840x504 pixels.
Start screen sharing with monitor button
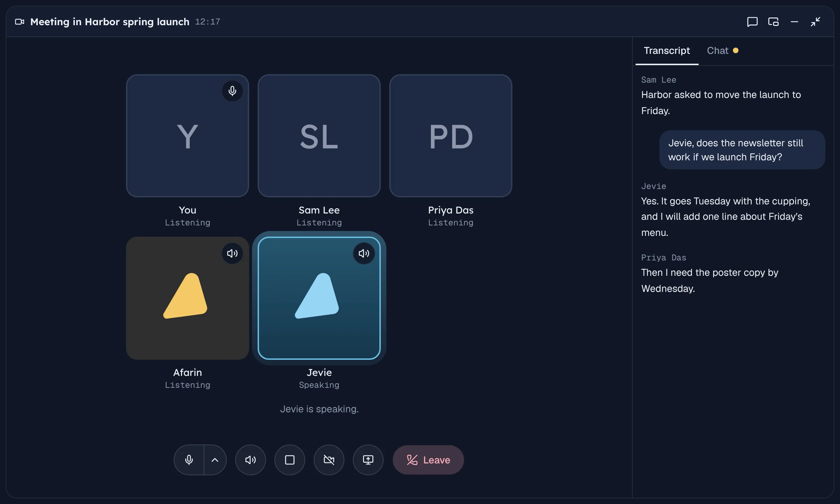point(368,460)
